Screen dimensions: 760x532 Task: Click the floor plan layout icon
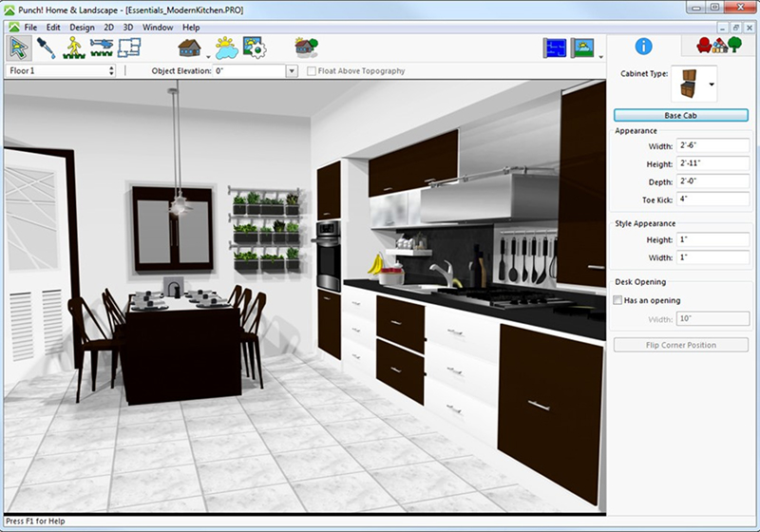tap(128, 47)
